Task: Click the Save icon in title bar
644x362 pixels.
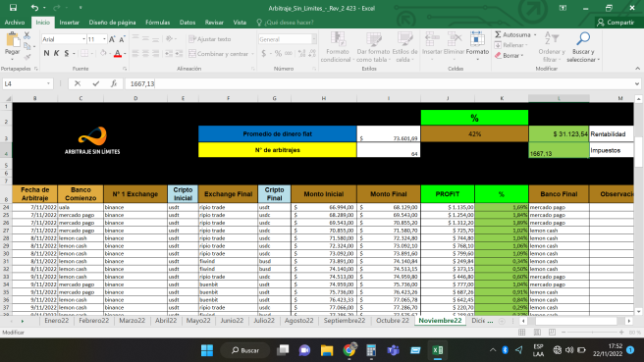Action: coord(13,8)
